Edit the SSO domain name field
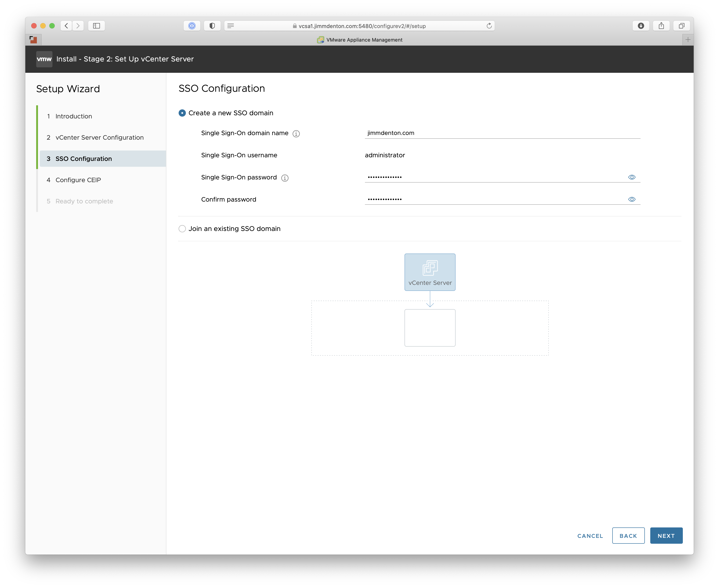Viewport: 719px width, 588px height. point(502,133)
